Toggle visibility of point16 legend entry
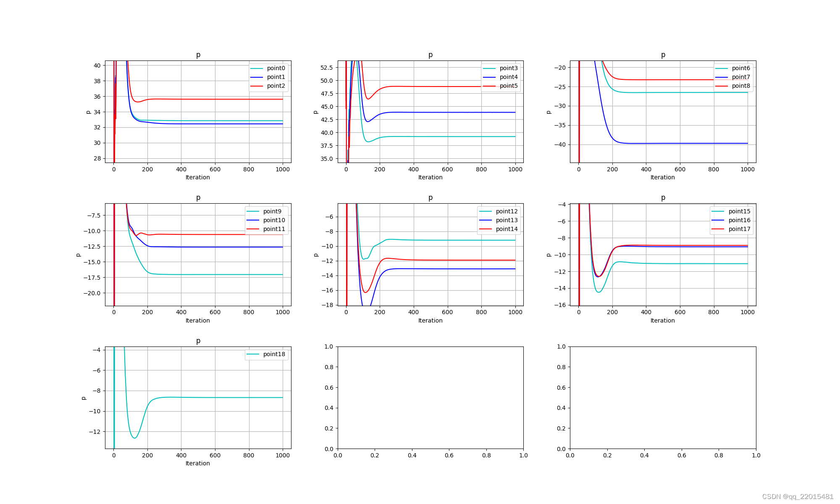 click(739, 220)
